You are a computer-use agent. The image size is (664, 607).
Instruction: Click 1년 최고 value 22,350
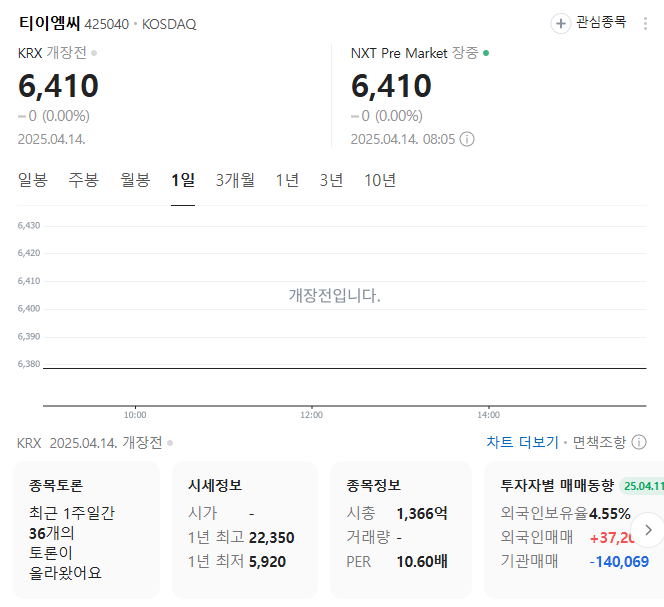[271, 538]
